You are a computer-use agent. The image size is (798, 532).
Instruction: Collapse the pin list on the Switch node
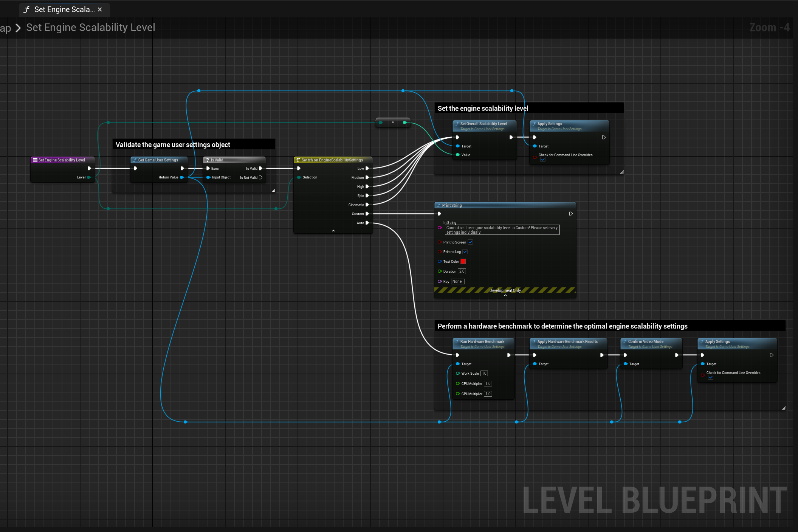pos(333,230)
